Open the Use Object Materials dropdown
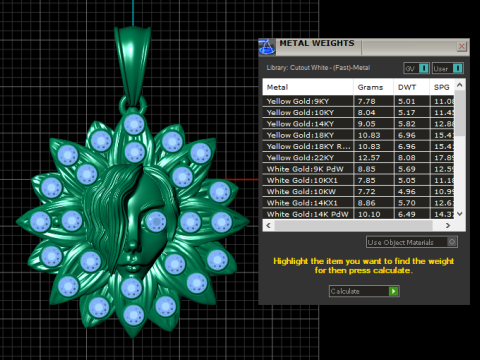 coord(412,242)
